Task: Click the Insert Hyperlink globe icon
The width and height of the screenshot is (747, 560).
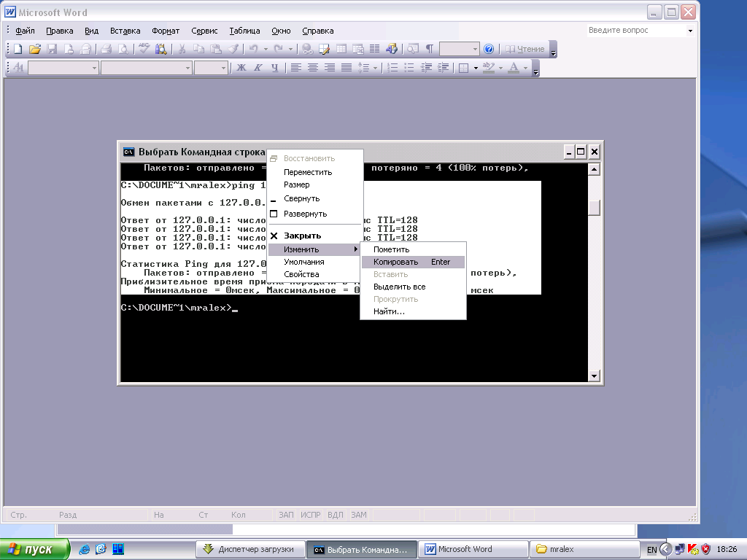Action: 307,49
